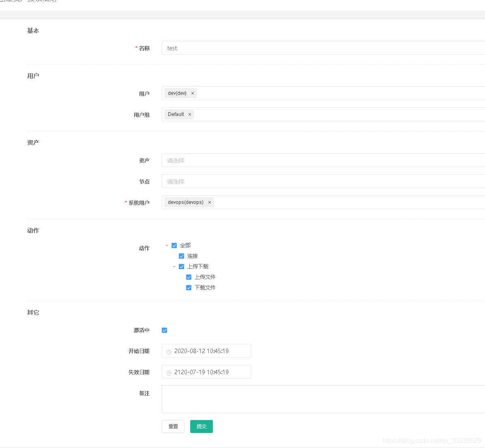Open the 用户组 multi-select field

pyautogui.click(x=323, y=114)
